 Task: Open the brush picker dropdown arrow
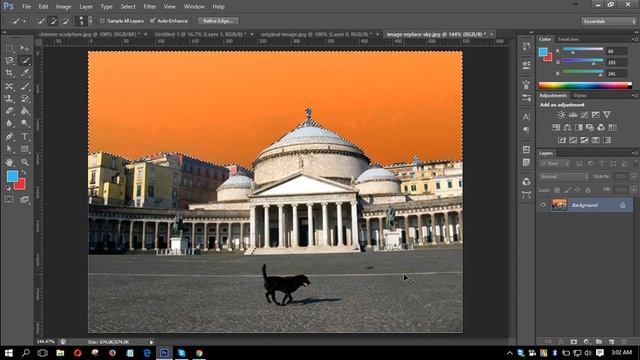[90, 21]
